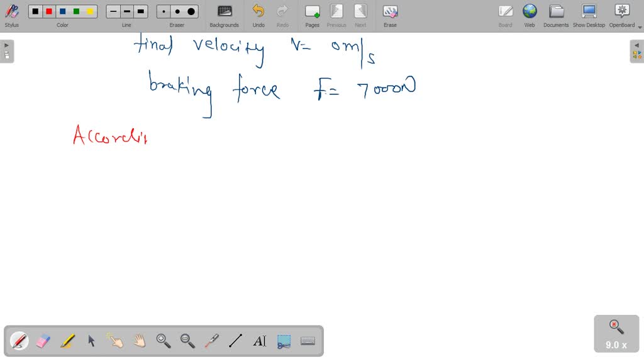Click the Redo button
Image resolution: width=644 pixels, height=362 pixels.
pyautogui.click(x=282, y=16)
